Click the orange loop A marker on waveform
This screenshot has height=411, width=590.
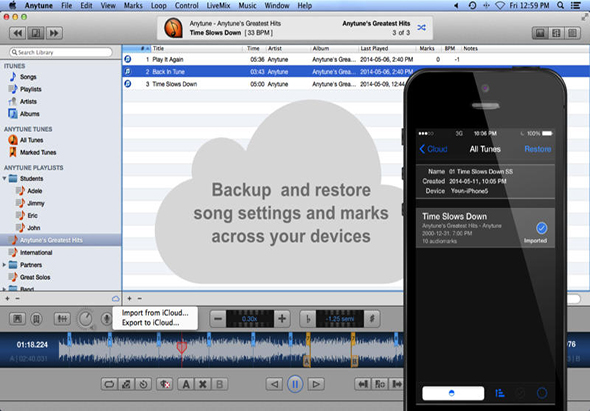pyautogui.click(x=307, y=362)
